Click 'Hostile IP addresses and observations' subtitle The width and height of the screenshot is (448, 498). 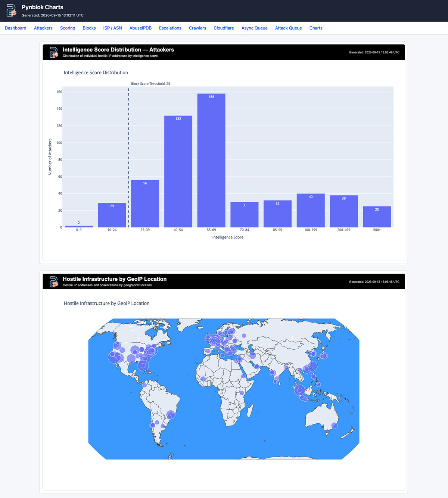point(107,285)
